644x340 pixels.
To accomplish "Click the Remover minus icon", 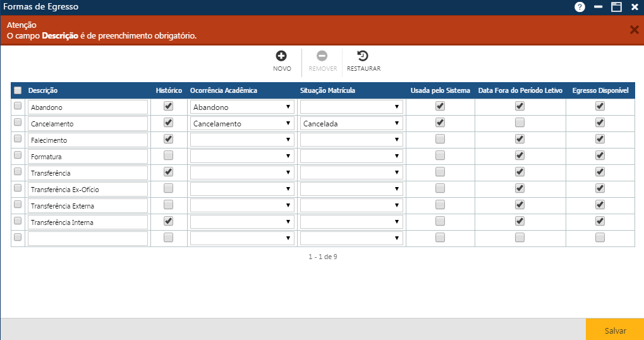I will [x=322, y=56].
